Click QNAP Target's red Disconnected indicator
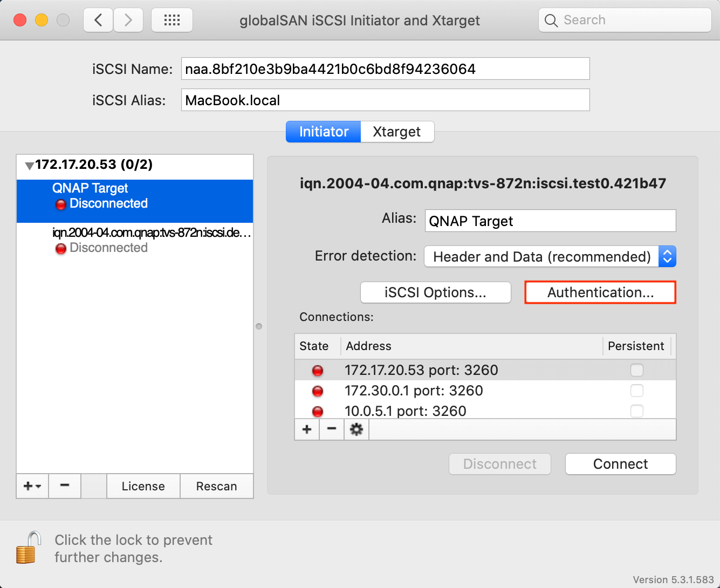720x588 pixels. point(61,204)
